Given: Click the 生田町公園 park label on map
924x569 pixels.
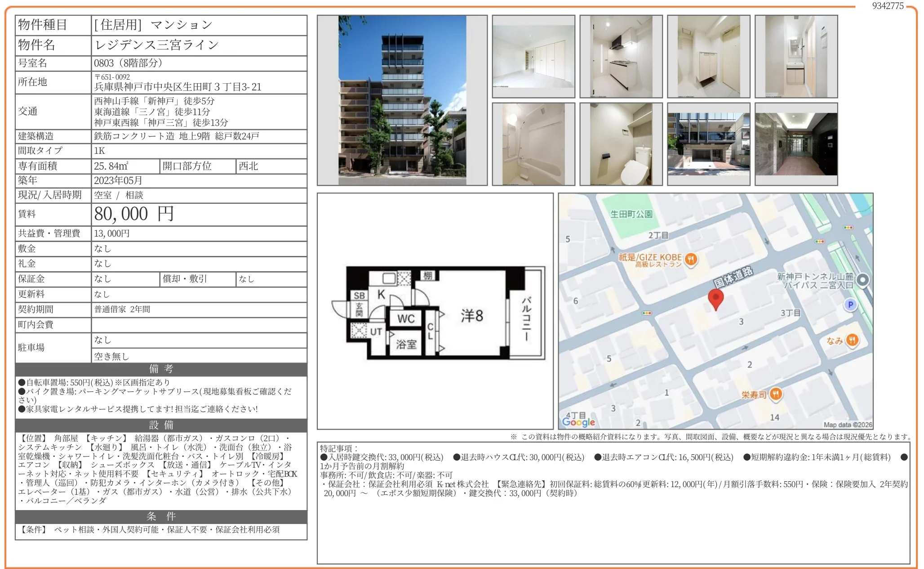Looking at the screenshot, I should click(631, 214).
